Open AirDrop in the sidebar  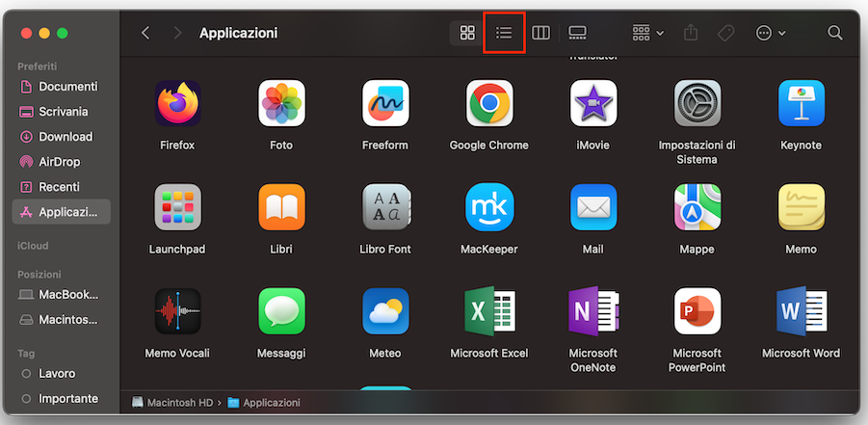[x=61, y=162]
